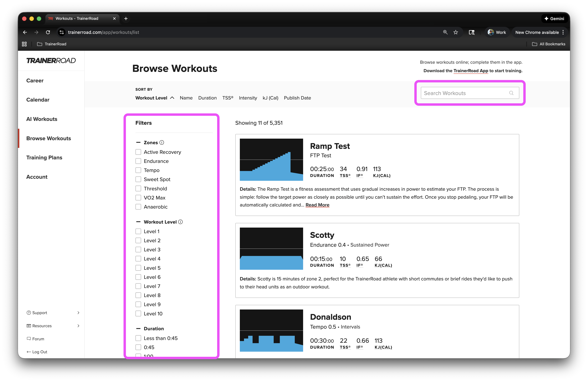Click the Support help icon in sidebar

click(x=29, y=313)
